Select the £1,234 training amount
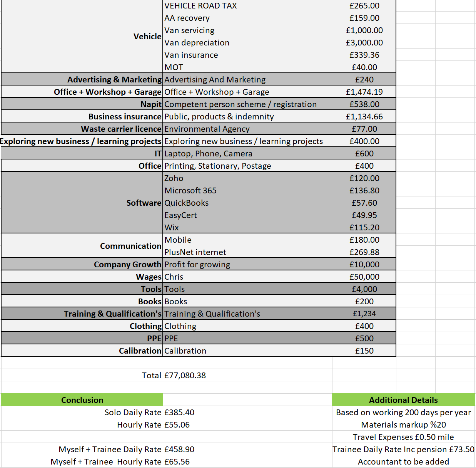This screenshot has height=468, width=476. 364,314
